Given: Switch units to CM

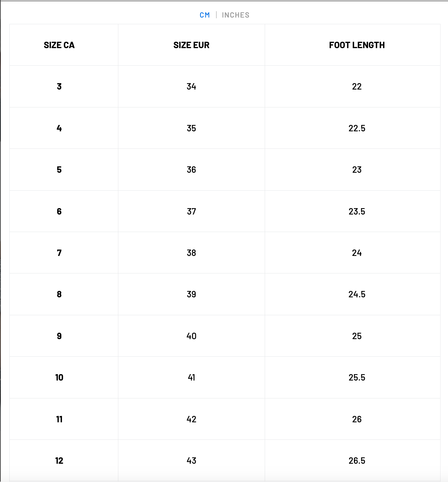Looking at the screenshot, I should [x=205, y=15].
